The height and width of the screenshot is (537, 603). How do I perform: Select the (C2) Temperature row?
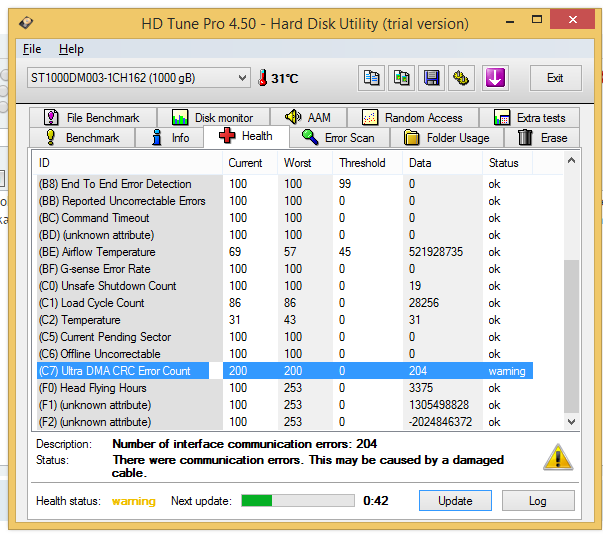[x=285, y=320]
